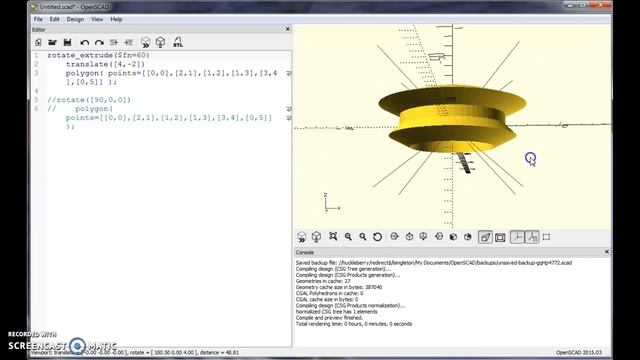Close the Console panel
The width and height of the screenshot is (640, 360).
[x=607, y=252]
